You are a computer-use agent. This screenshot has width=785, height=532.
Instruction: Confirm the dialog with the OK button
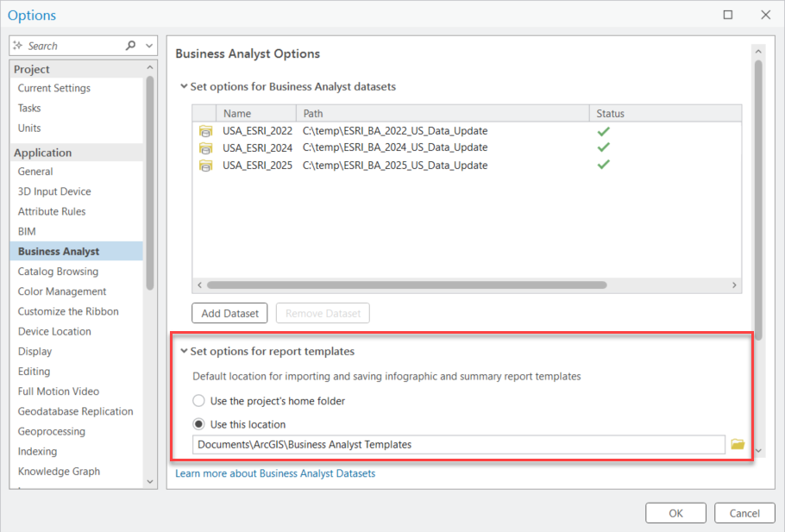(x=675, y=513)
